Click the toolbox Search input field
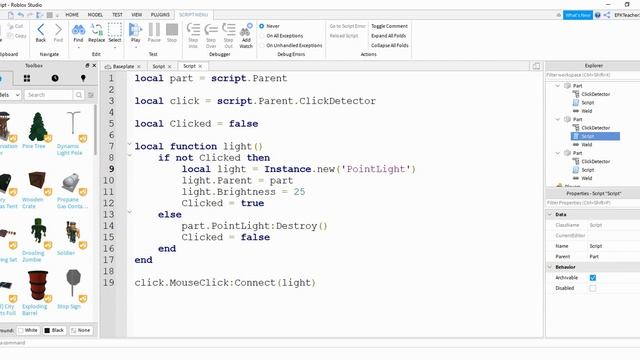 (49, 95)
